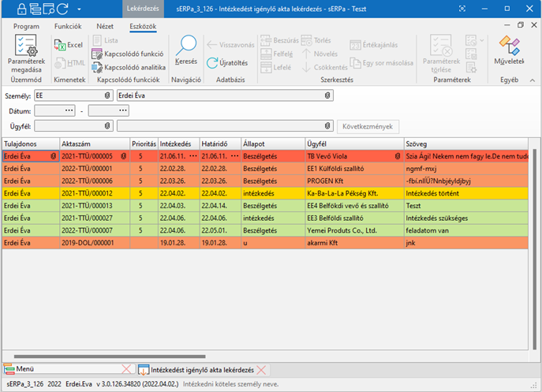Click the lookup icon in the Erdei Éva name field

click(328, 95)
